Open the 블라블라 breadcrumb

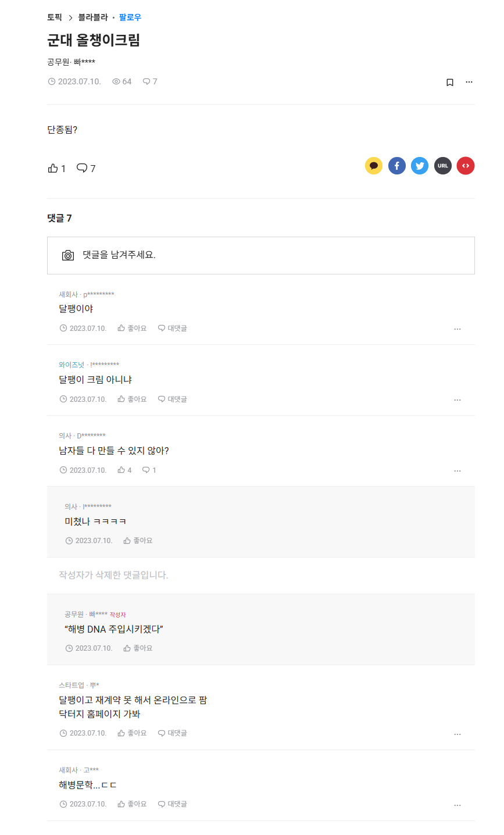(93, 17)
